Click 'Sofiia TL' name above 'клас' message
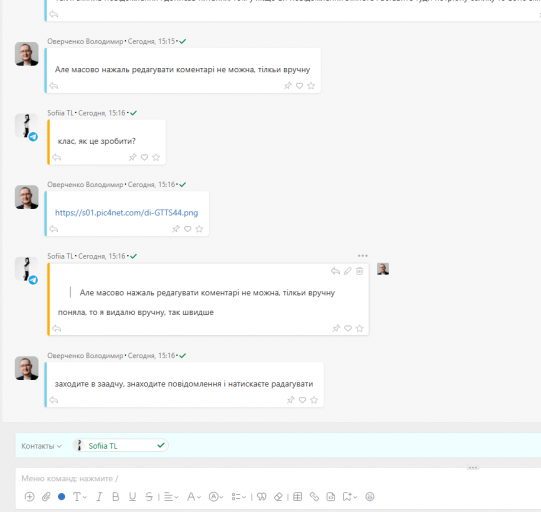The height and width of the screenshot is (512, 541). (60, 113)
